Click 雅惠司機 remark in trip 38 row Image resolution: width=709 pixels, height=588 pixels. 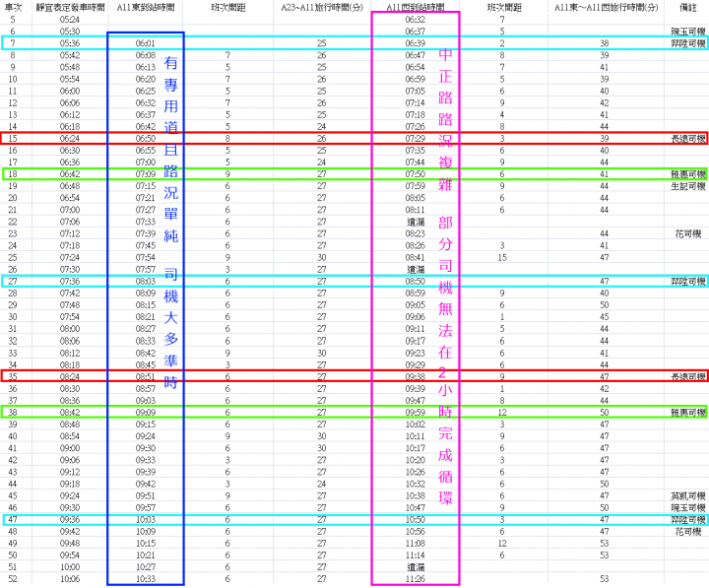pos(687,413)
